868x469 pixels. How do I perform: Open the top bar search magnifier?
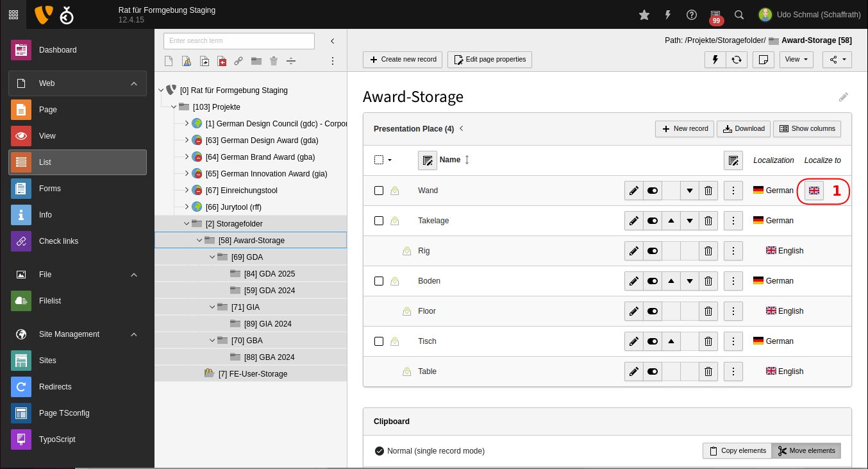coord(739,15)
